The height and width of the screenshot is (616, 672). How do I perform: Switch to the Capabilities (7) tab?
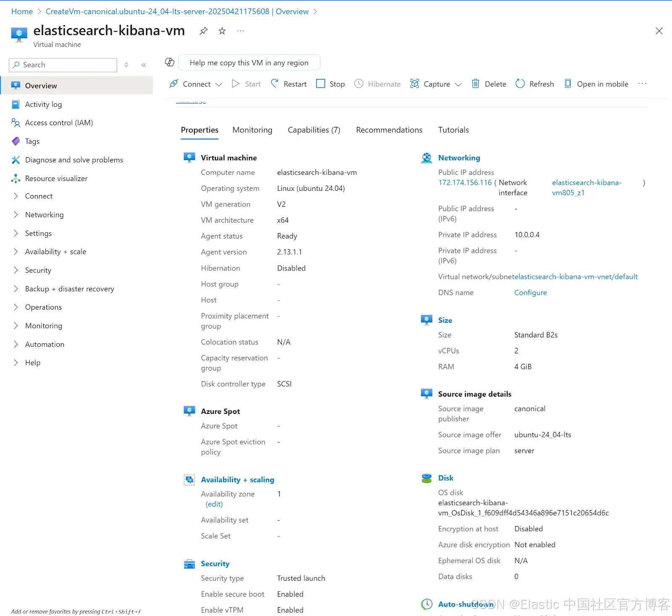[314, 130]
